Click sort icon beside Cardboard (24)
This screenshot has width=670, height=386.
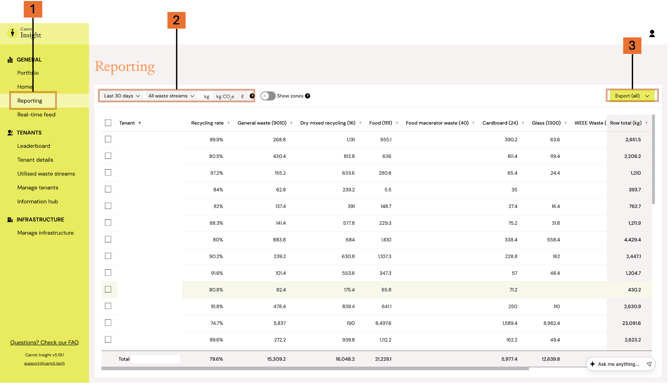point(523,123)
